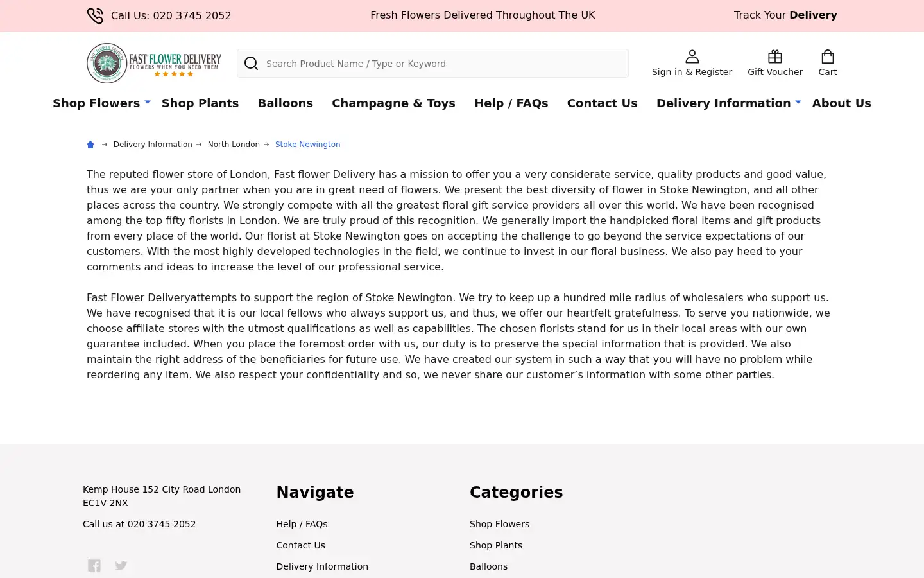924x578 pixels.
Task: Expand the Delivery Information dropdown arrow
Action: tap(798, 101)
